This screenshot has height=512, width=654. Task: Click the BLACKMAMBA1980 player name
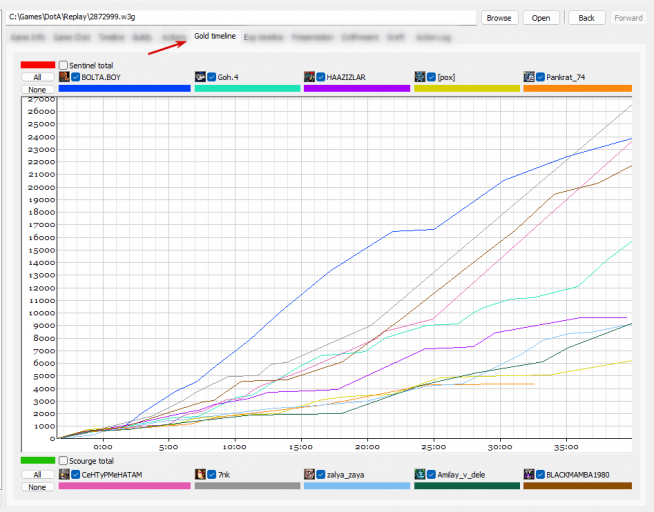[578, 474]
